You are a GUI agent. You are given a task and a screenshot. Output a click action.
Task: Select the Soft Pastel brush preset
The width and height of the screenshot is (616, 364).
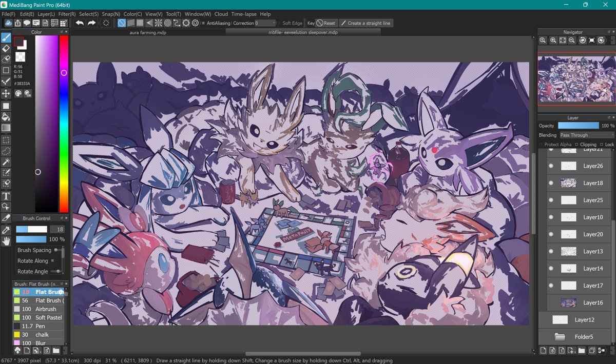coord(39,318)
